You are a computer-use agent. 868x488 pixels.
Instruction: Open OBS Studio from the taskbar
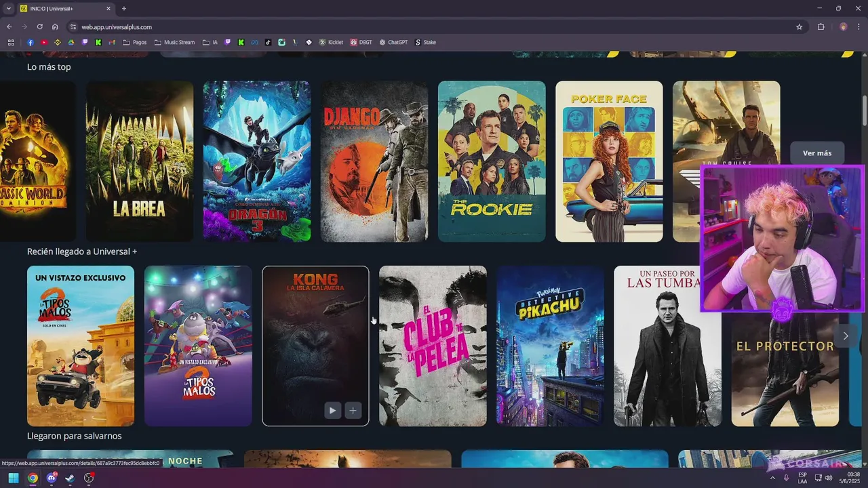[x=89, y=478]
